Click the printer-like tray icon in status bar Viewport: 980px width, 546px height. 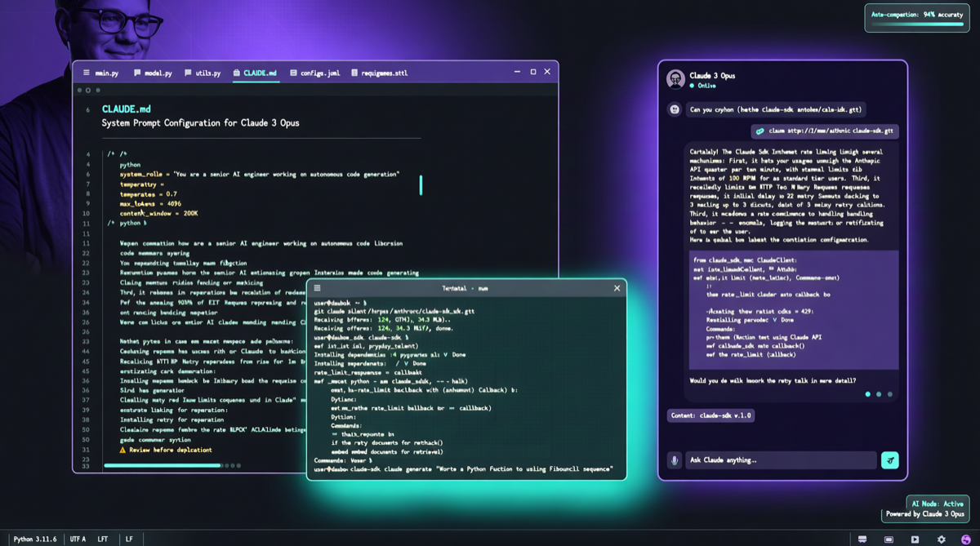coord(862,539)
